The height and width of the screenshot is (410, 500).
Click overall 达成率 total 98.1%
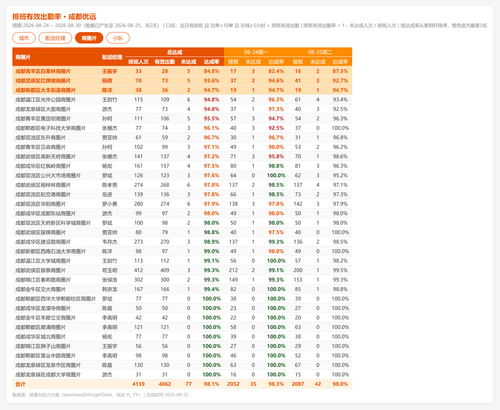[x=211, y=384]
